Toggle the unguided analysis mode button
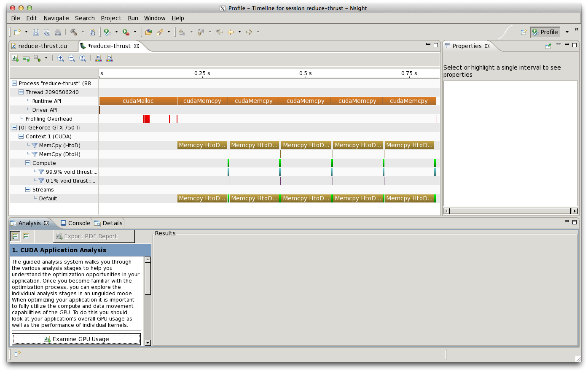This screenshot has width=588, height=372. 26,236
